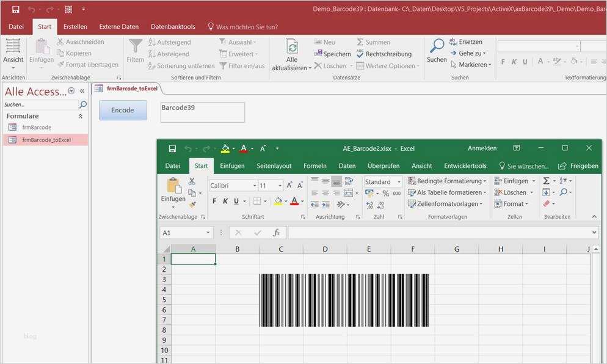Click Summen in Access Datensätze group

pyautogui.click(x=374, y=42)
